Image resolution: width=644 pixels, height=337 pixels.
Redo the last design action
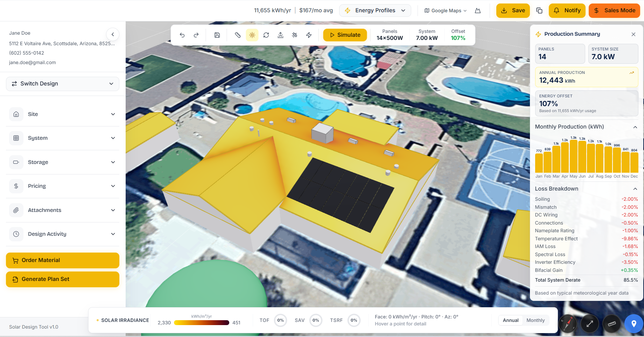(196, 35)
